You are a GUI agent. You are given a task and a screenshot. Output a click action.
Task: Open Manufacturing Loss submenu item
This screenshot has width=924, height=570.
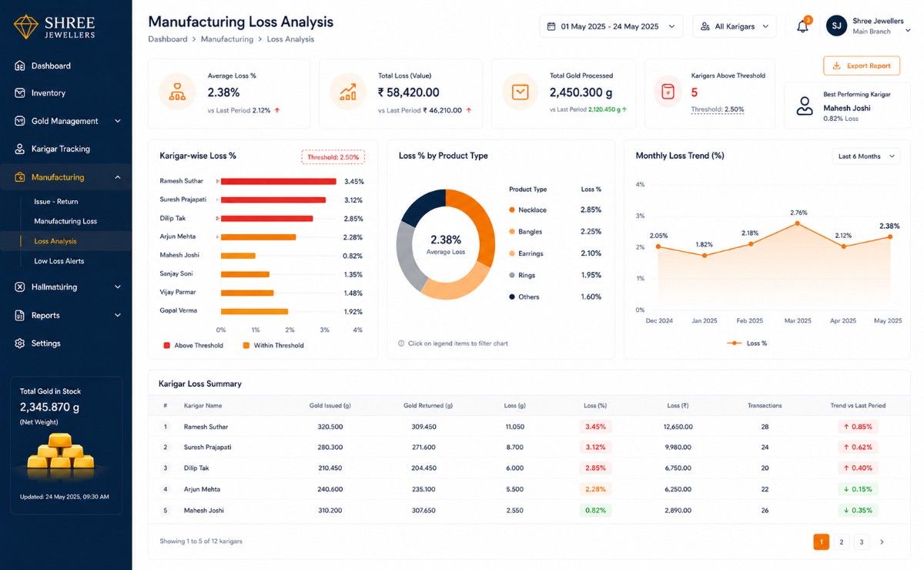(65, 221)
